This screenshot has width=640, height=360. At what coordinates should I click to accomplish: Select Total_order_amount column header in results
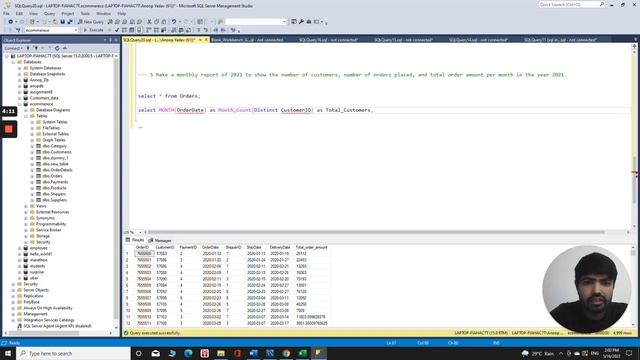(x=311, y=247)
